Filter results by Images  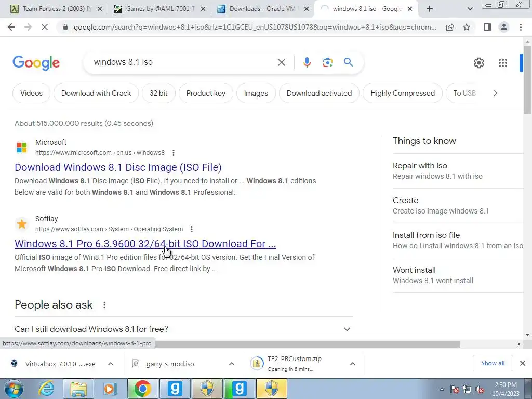(x=256, y=93)
